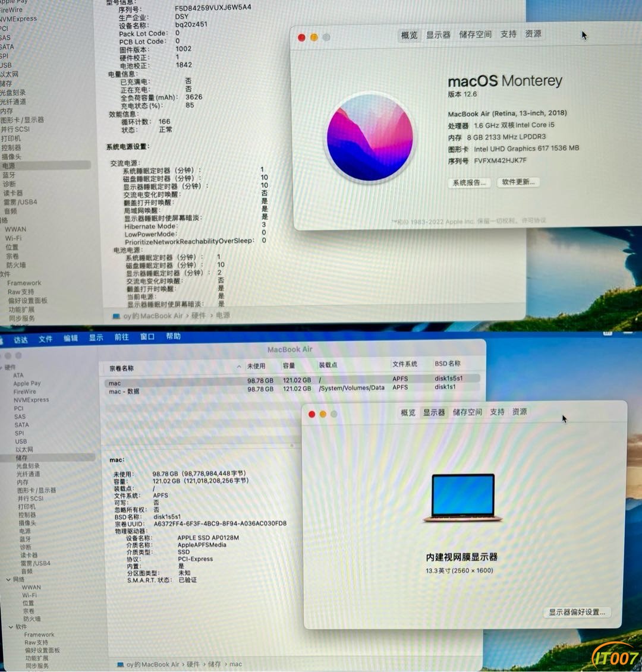Click computer icon in the 储存 › mac path bar
Screen dimensions: 642x672
[x=121, y=665]
